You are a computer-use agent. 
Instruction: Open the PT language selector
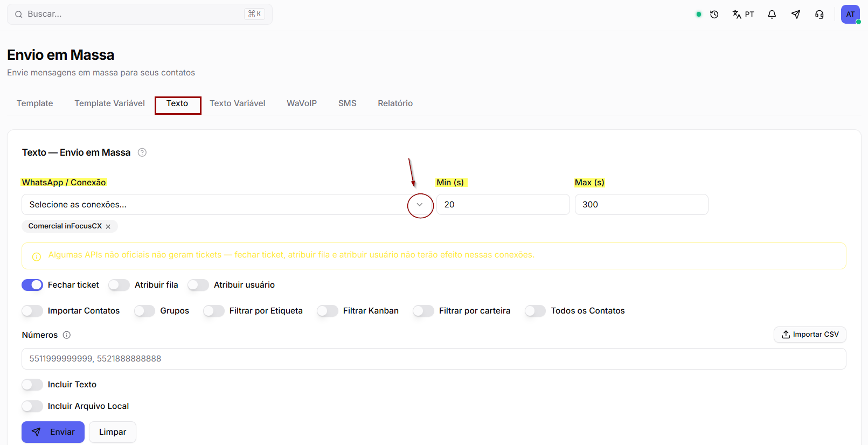pyautogui.click(x=743, y=15)
